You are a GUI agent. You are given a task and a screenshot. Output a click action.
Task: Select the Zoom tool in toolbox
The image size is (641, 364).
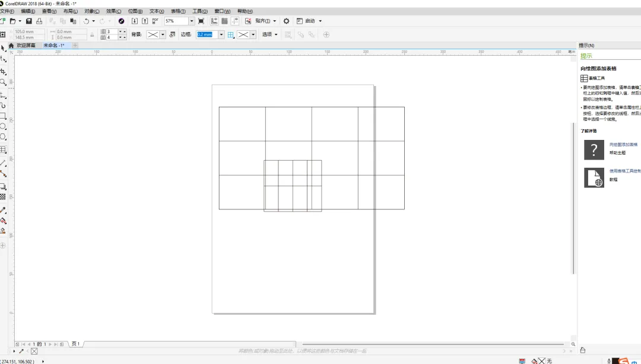click(3, 82)
